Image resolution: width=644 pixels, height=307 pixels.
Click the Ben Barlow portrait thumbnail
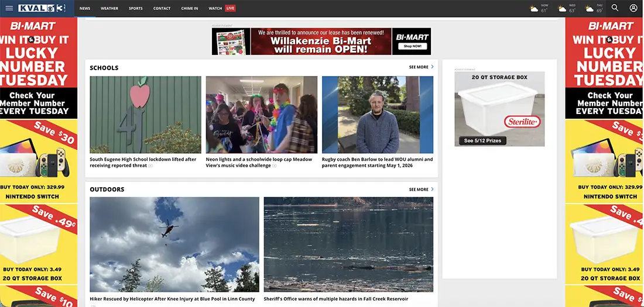378,115
